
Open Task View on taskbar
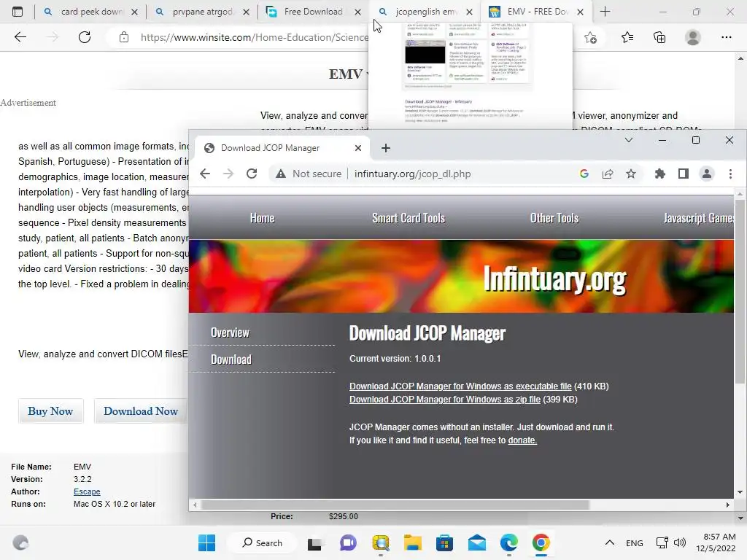[x=314, y=542]
